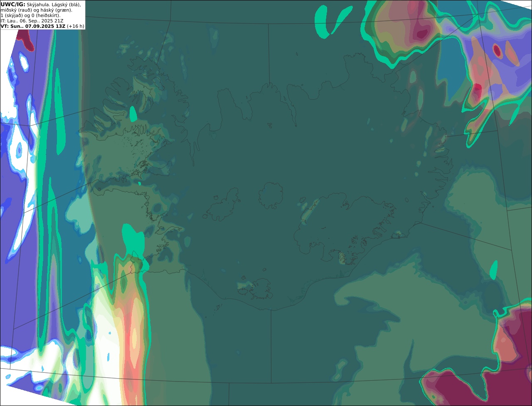The width and height of the screenshot is (532, 406).
Task: Click the "háský (græn)." legend text
Action: 56,10
